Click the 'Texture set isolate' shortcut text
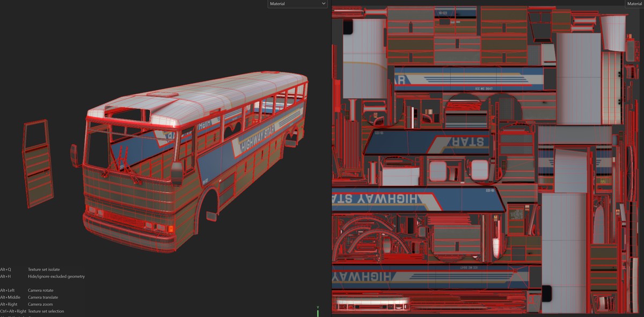644x317 pixels. [44, 269]
